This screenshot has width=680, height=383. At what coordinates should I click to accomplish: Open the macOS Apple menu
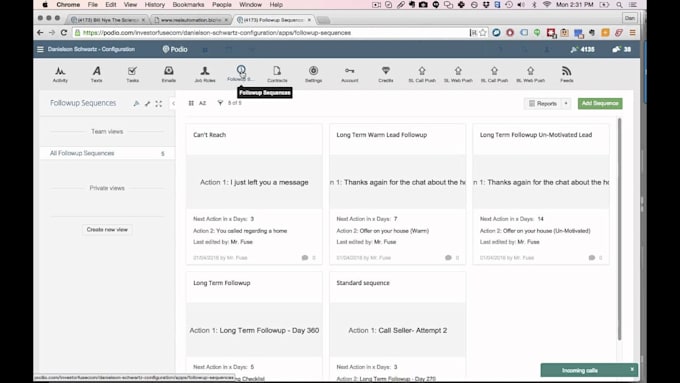click(x=45, y=5)
